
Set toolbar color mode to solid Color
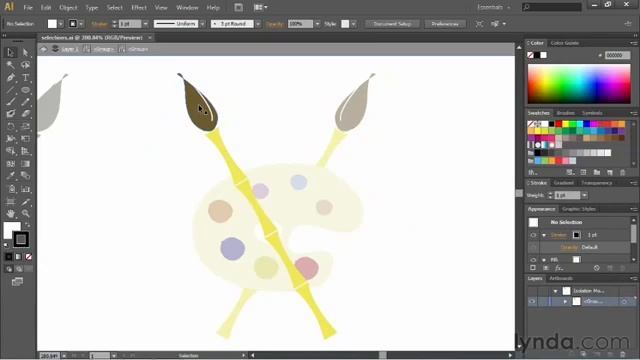pos(9,257)
